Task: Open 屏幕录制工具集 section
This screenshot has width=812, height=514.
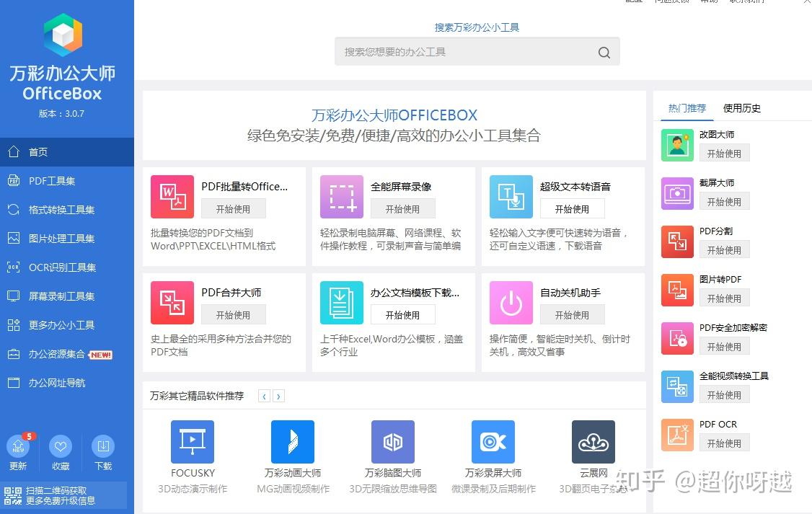Action: [x=67, y=296]
